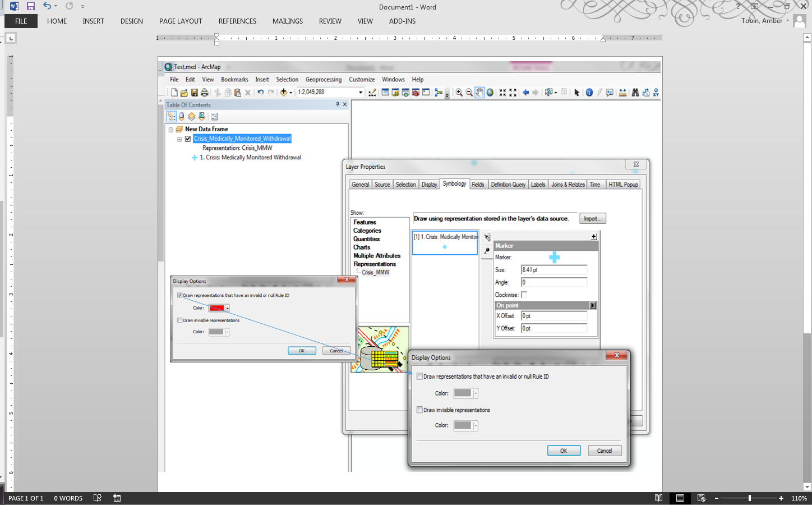Viewport: 812px width, 505px height.
Task: Click List By Drawing Order icon
Action: [x=172, y=117]
